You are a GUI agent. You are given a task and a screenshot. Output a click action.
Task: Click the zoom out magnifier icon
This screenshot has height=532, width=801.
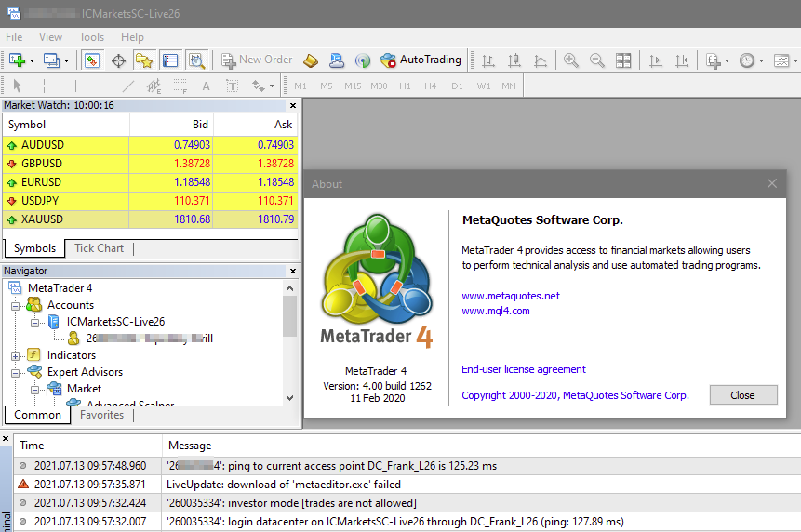pos(596,60)
